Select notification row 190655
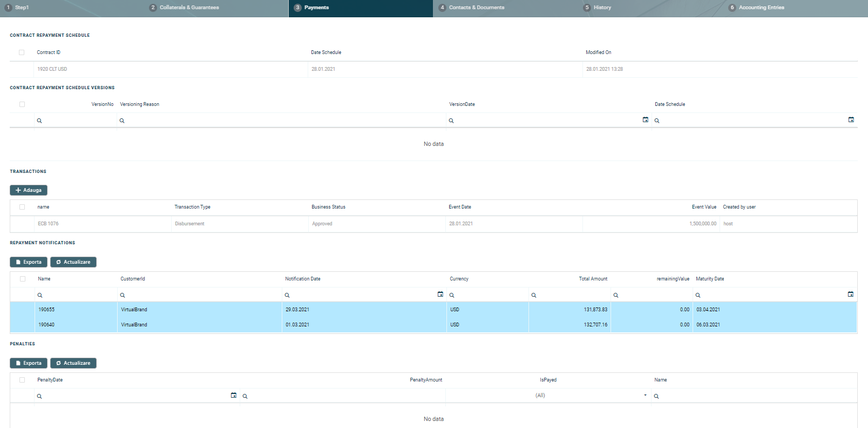Image resolution: width=868 pixels, height=428 pixels. (46, 310)
